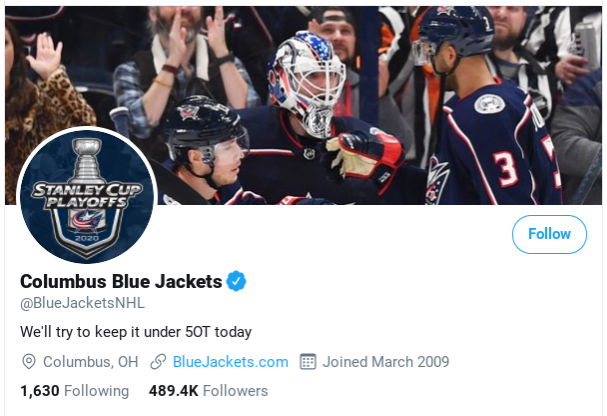Click the @BlueJacketsNHL handle

(x=82, y=303)
